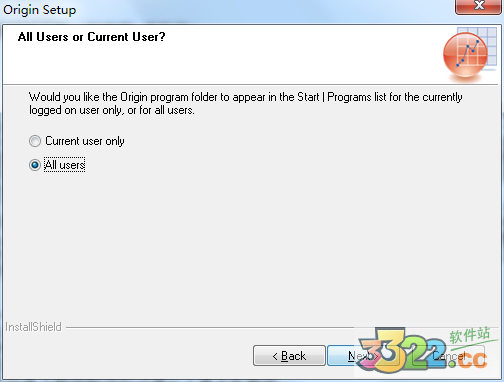
Task: Click the 'All users' label text
Action: coord(65,165)
